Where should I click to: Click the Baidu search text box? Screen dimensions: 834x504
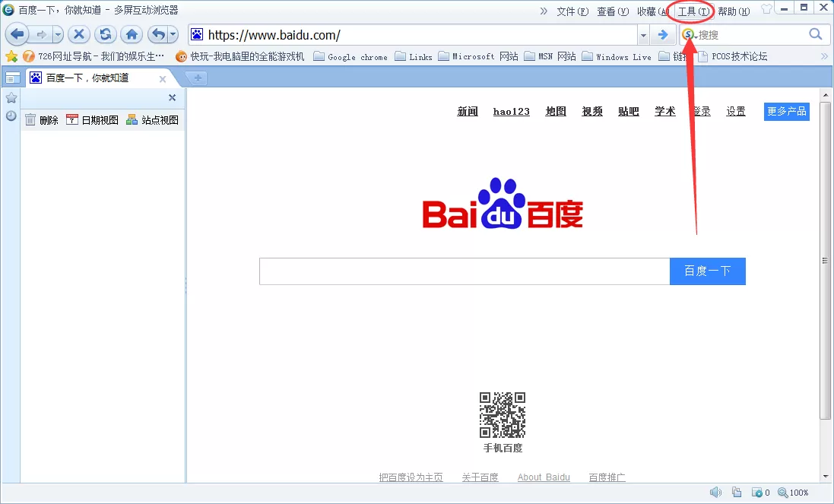pos(465,271)
